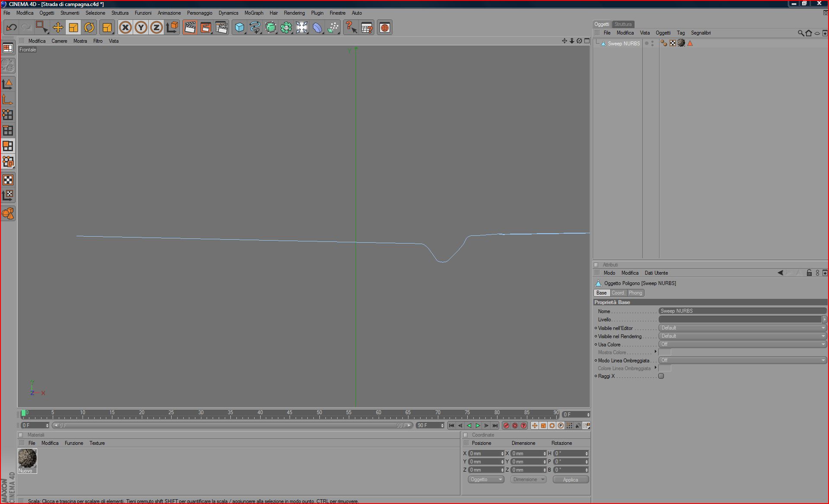Screen dimensions: 829x504
Task: Open the Personaggio menu
Action: [x=199, y=13]
